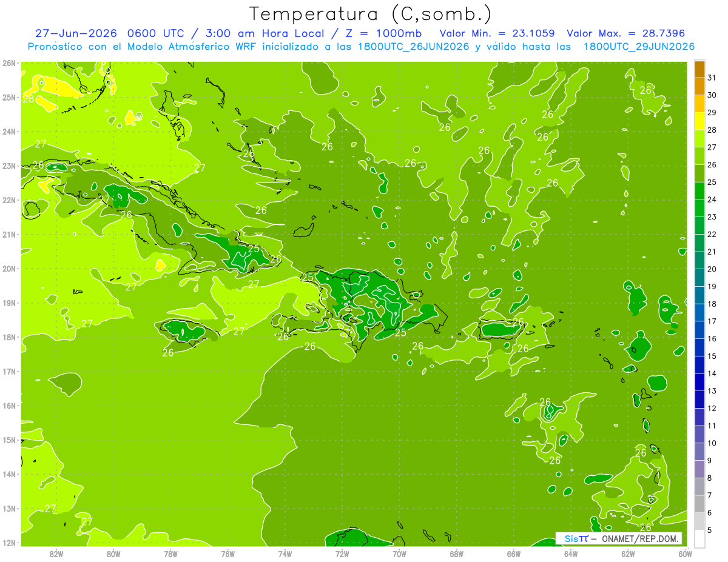Click the green legend swatch between 23 and 24
Image resolution: width=728 pixels, height=562 pixels.
click(x=699, y=209)
